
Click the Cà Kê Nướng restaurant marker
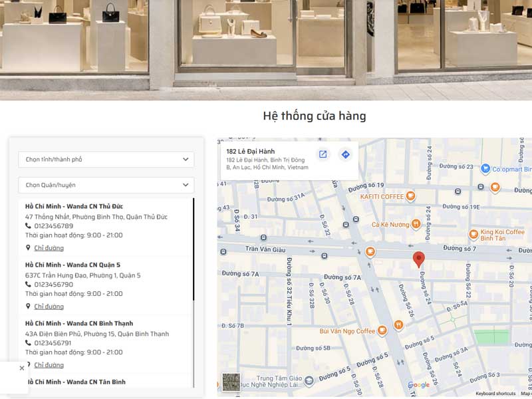[416, 224]
